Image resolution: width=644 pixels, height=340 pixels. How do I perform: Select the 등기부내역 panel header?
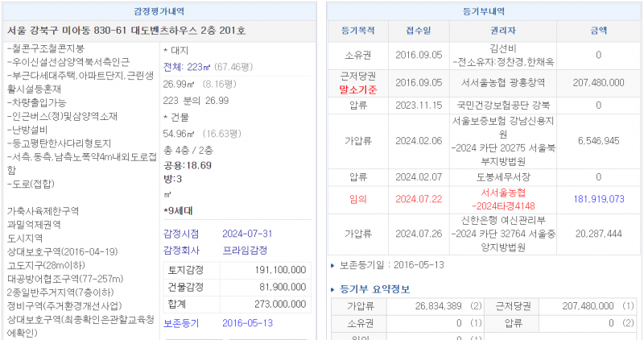pyautogui.click(x=484, y=11)
